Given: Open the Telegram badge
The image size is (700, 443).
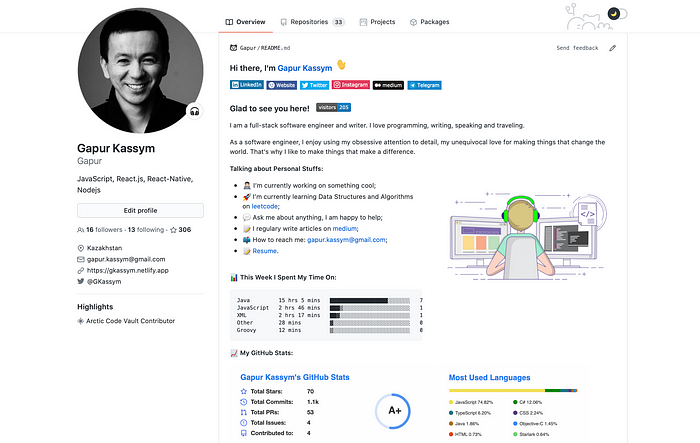Looking at the screenshot, I should (x=424, y=85).
